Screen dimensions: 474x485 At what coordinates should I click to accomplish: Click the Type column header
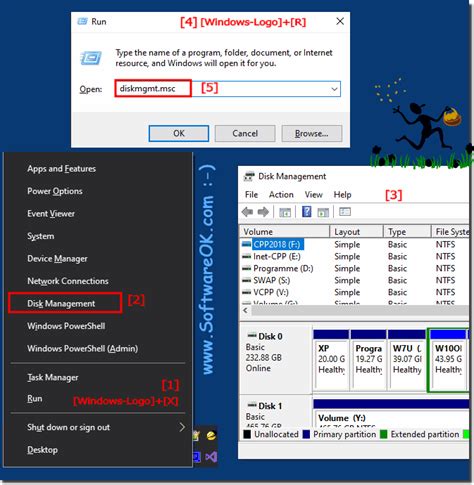point(407,232)
